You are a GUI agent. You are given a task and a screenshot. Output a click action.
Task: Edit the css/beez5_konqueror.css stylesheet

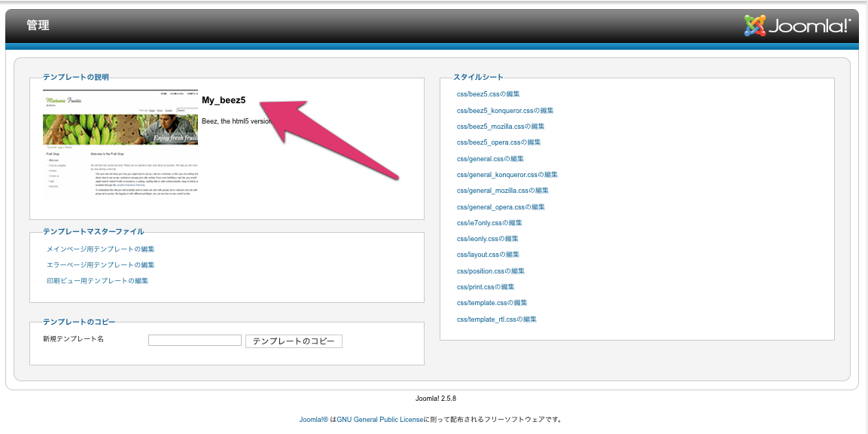505,110
